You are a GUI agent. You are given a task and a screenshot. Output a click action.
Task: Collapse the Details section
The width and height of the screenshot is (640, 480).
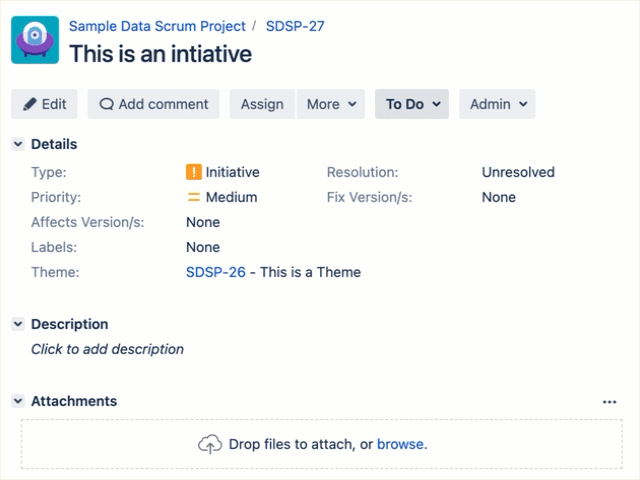coord(18,144)
